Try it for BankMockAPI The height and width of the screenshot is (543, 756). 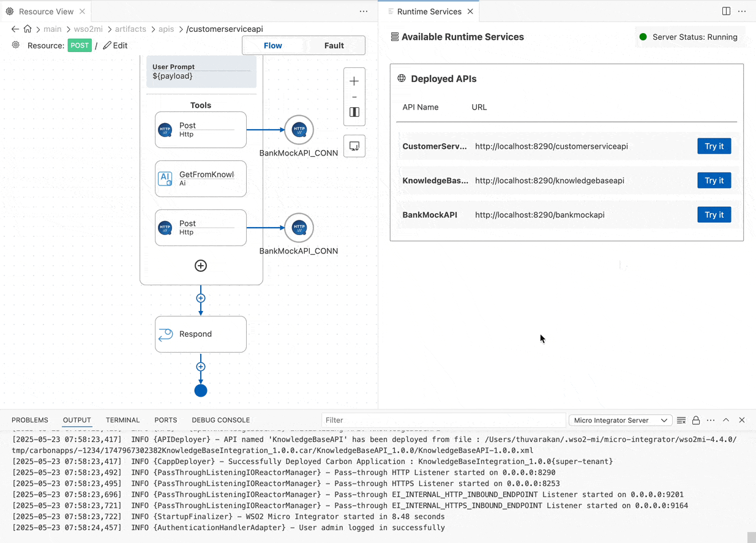tap(714, 215)
